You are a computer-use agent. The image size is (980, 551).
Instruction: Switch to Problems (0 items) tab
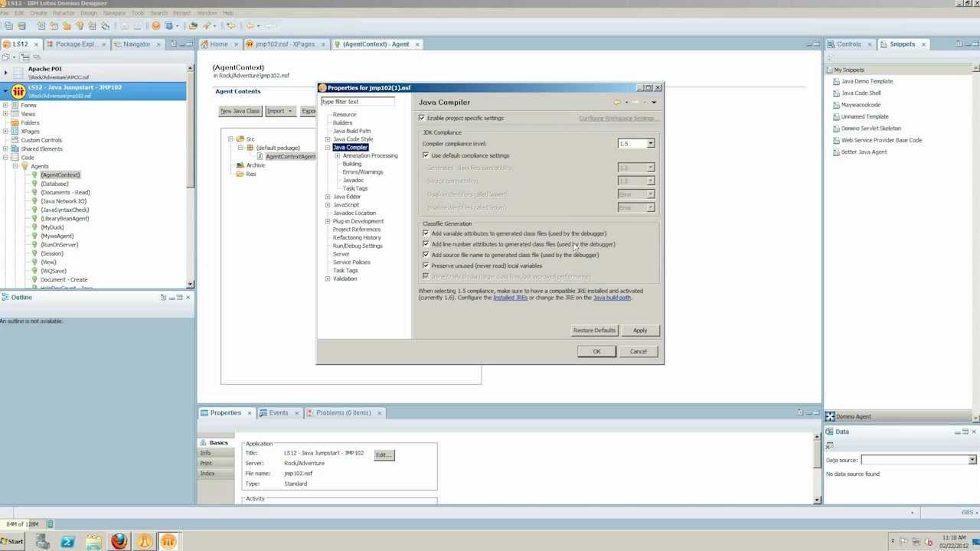click(343, 412)
